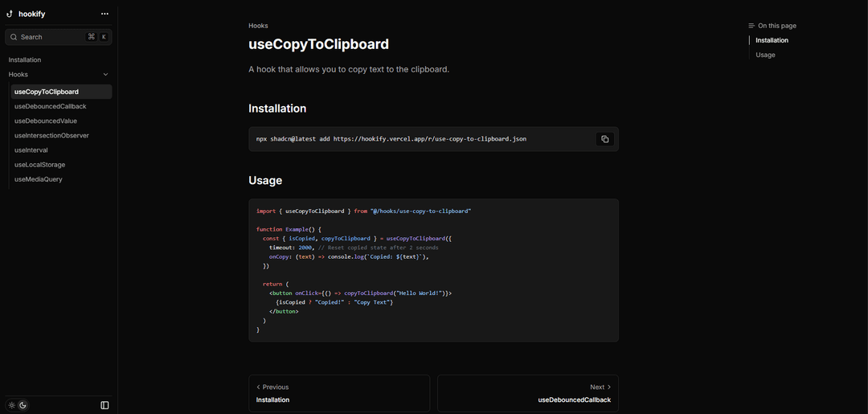
Task: Go to Previous page Installation
Action: click(339, 393)
